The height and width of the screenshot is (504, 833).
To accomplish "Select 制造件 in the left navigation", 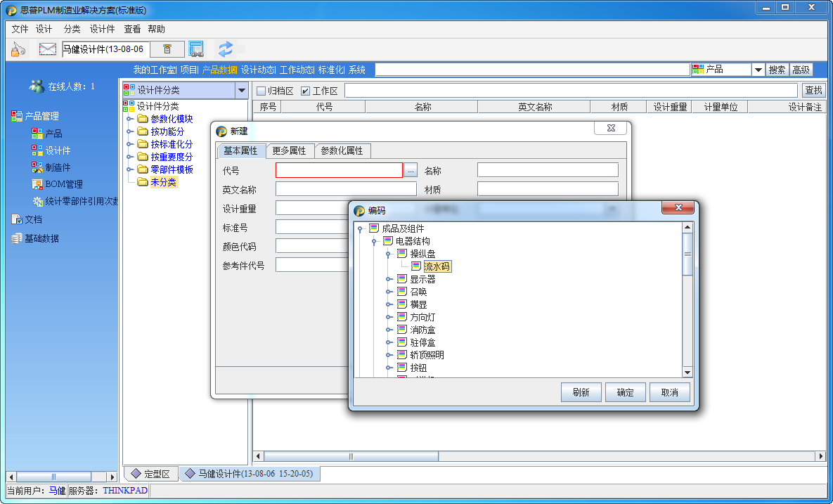I will pyautogui.click(x=58, y=167).
